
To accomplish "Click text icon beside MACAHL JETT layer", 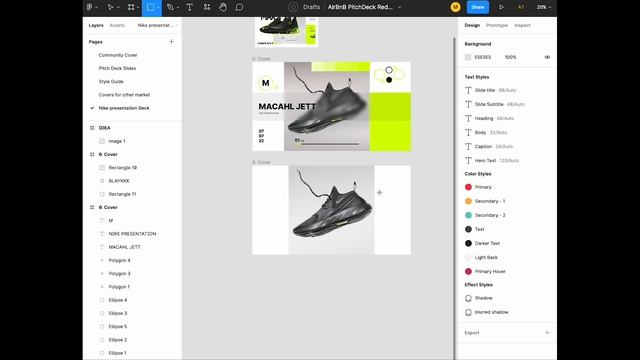I will pos(102,247).
